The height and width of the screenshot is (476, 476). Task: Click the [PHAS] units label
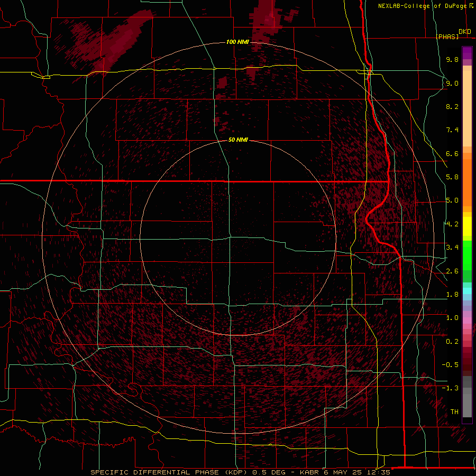447,36
